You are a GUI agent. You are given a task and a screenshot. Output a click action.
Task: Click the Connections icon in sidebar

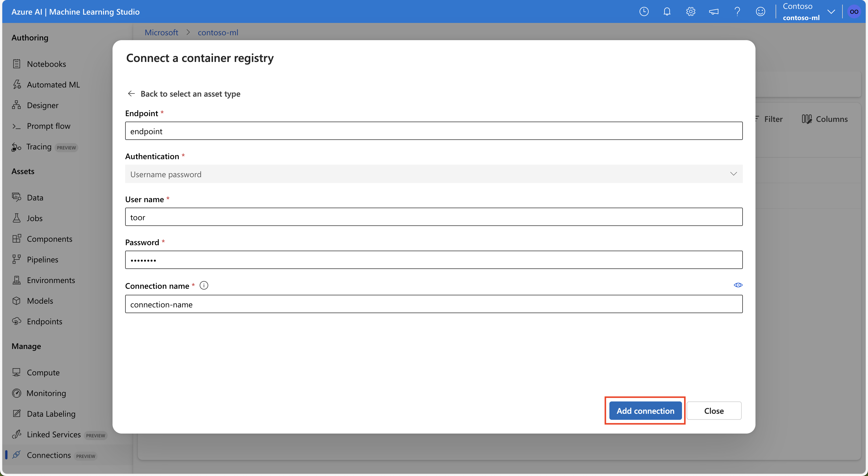(16, 454)
